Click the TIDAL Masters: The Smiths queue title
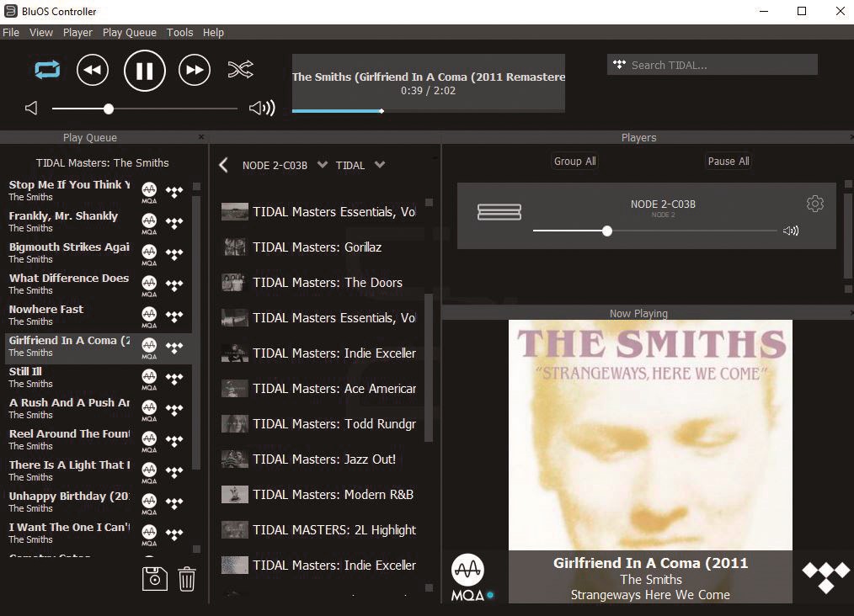 tap(103, 162)
